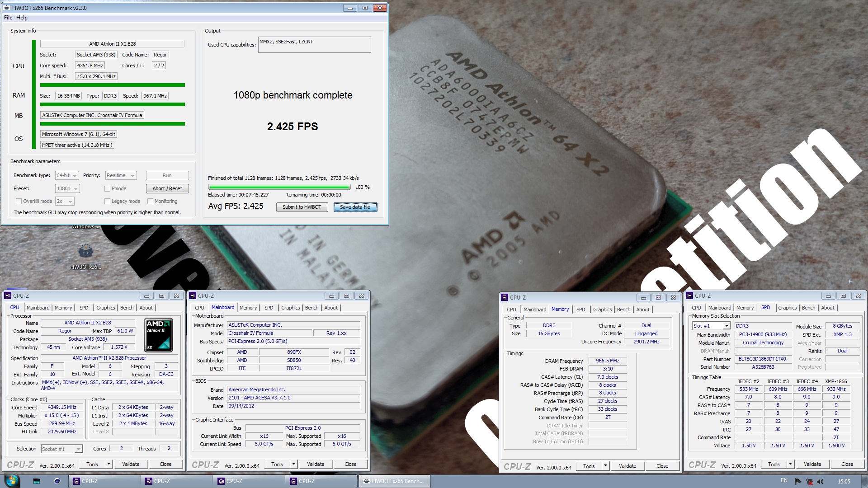Switch to Bench tab in CPU-Z CPU window

[x=127, y=308]
